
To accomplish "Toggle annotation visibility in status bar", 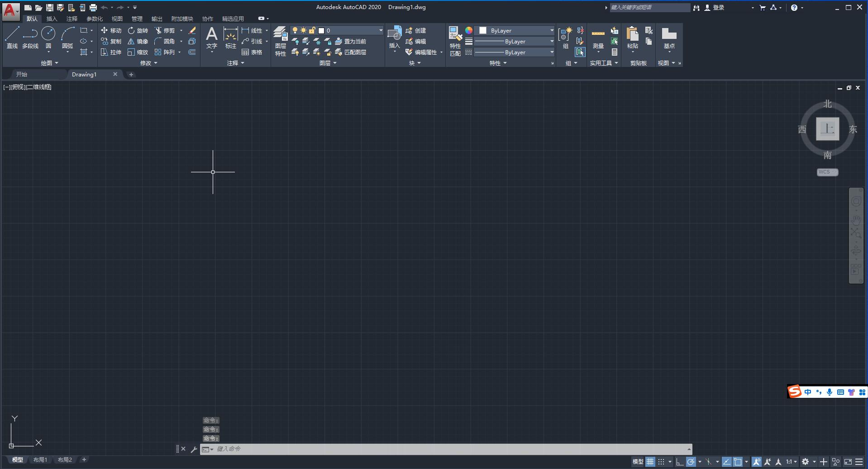I will [x=757, y=462].
